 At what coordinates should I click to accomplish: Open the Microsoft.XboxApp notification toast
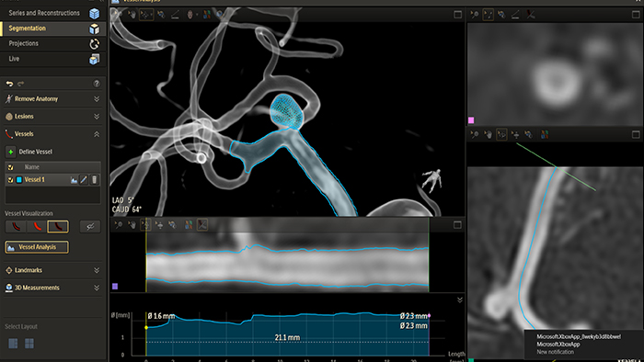click(584, 345)
